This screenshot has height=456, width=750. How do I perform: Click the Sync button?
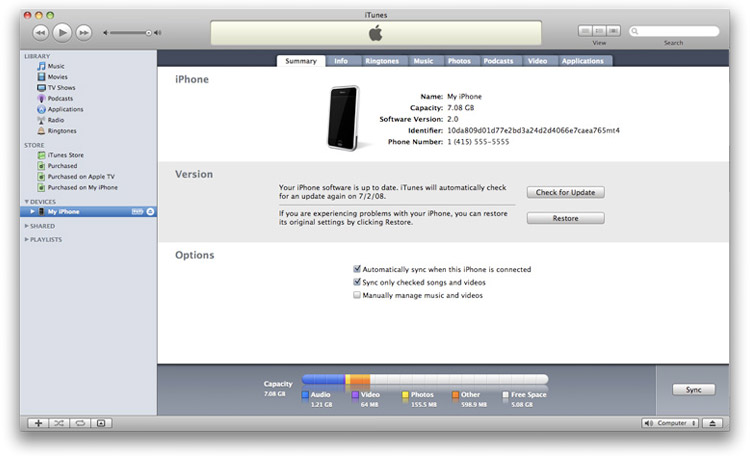click(694, 389)
